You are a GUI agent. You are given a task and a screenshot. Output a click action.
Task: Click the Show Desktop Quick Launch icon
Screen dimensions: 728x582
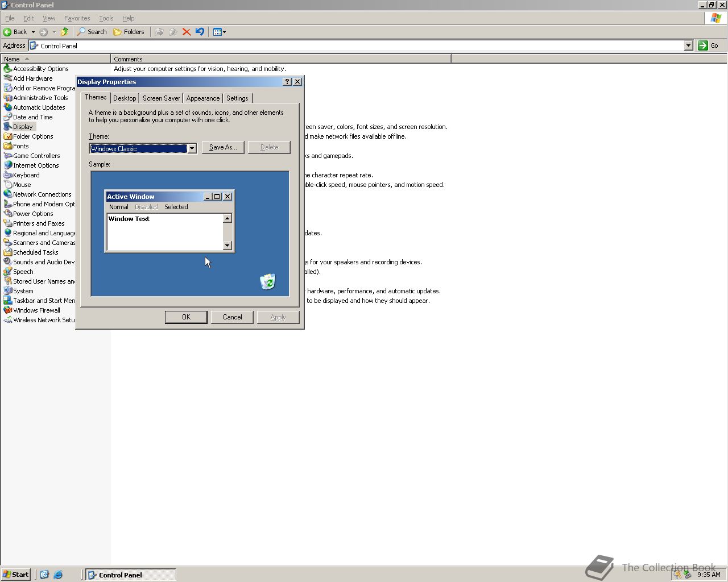(x=44, y=575)
